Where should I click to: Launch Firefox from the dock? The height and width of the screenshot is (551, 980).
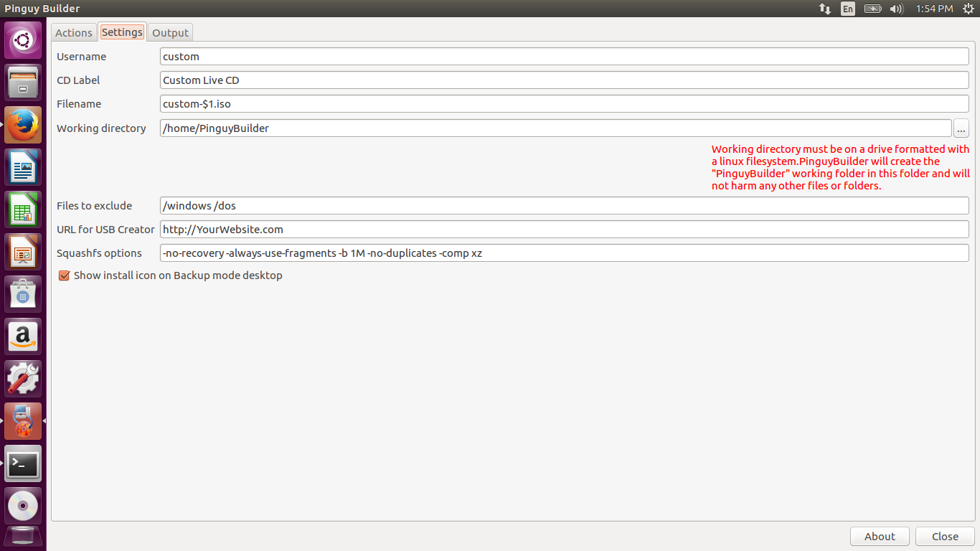tap(23, 125)
